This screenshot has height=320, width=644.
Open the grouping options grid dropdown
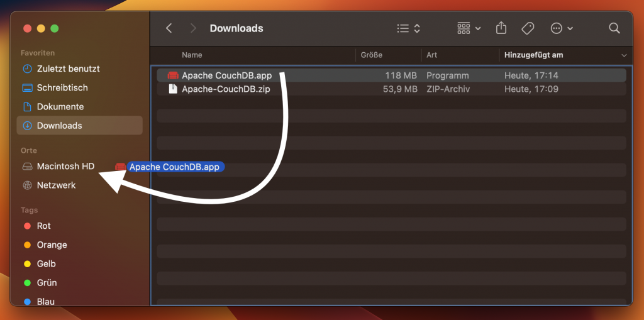point(469,28)
